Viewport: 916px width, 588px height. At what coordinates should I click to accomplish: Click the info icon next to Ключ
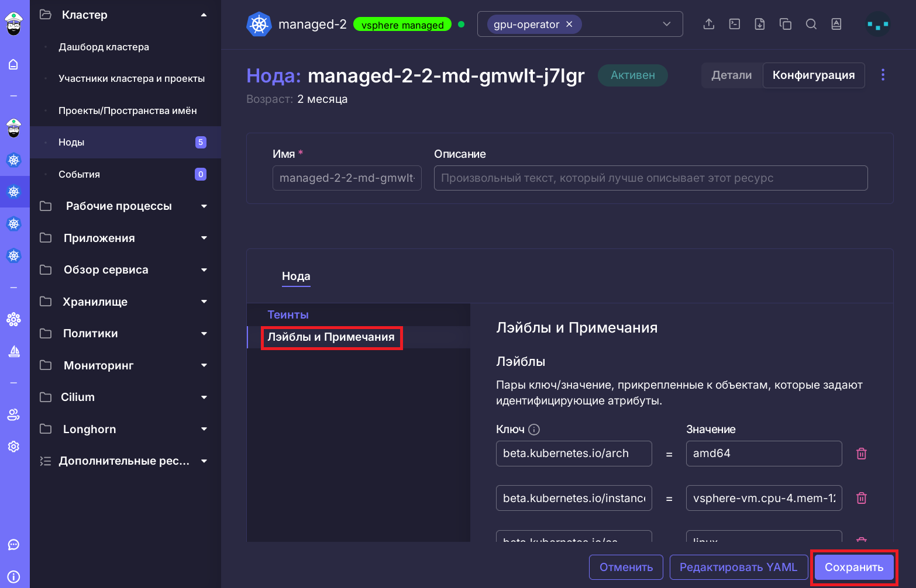(534, 430)
